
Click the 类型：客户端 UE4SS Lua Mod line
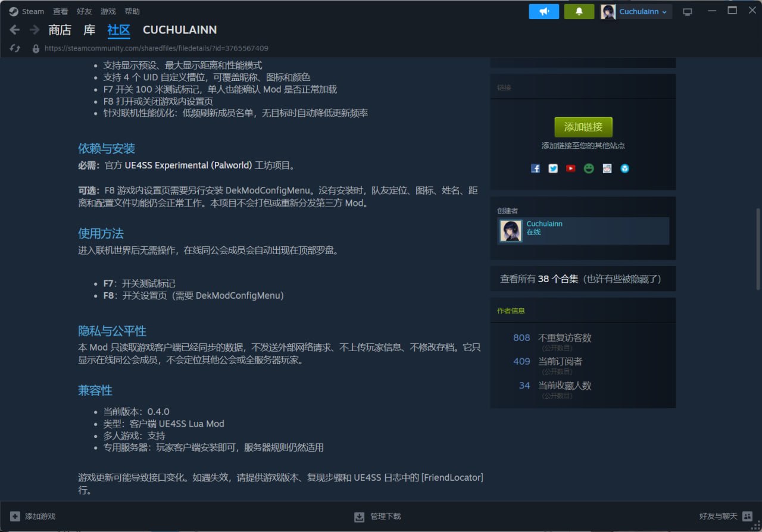[164, 424]
